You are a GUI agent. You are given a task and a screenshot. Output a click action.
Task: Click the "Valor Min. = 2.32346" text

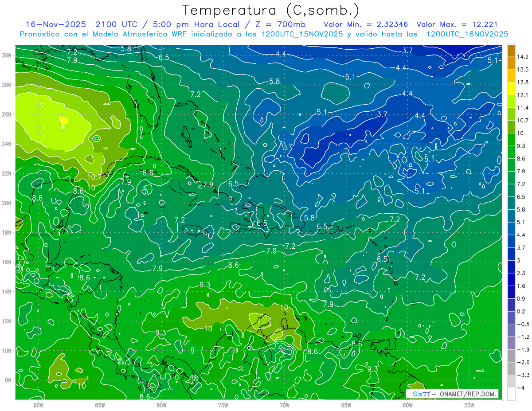pyautogui.click(x=366, y=24)
